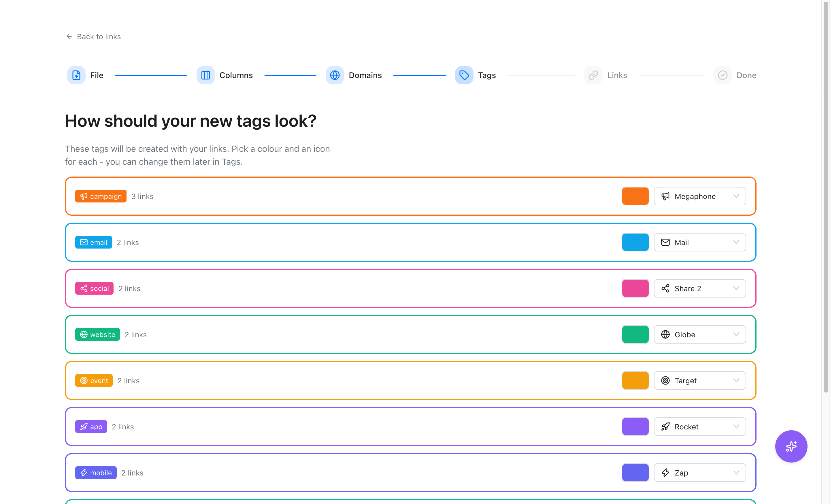Open the green colour swatch for website
830x504 pixels.
[x=635, y=335]
